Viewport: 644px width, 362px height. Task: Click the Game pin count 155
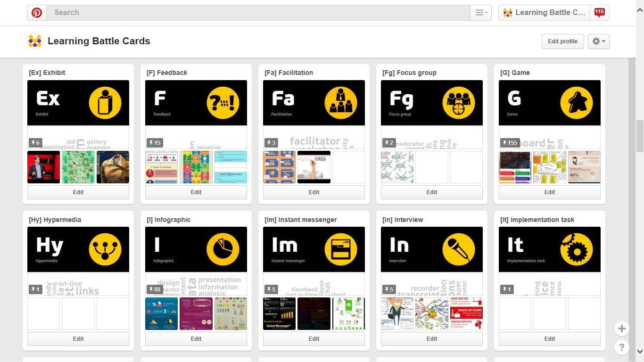510,142
